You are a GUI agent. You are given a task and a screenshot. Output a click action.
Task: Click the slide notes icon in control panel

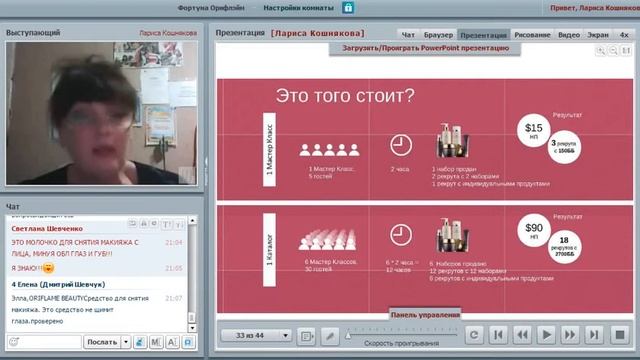coord(306,336)
